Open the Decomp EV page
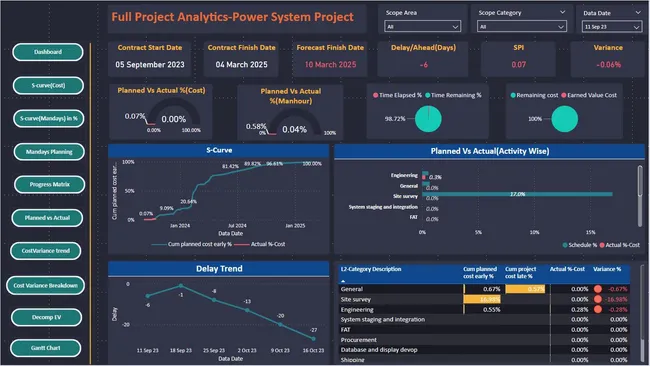Screen dimensions: 650x366 [x=46, y=317]
